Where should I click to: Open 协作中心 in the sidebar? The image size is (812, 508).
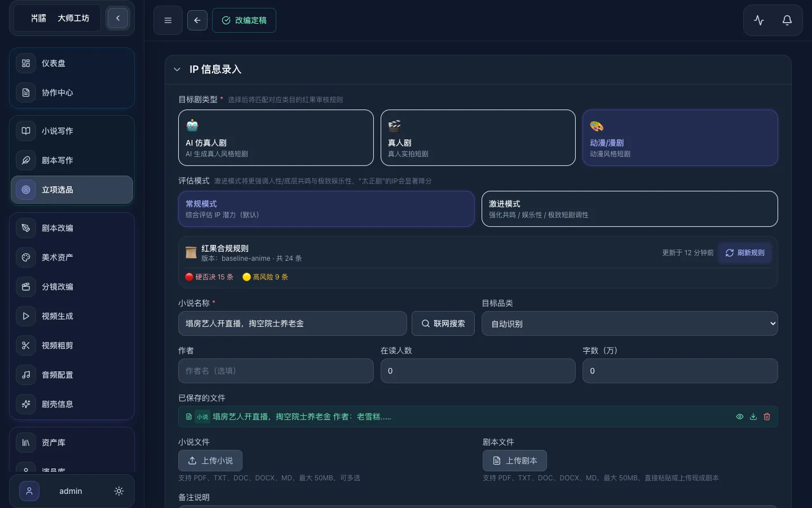pos(72,93)
